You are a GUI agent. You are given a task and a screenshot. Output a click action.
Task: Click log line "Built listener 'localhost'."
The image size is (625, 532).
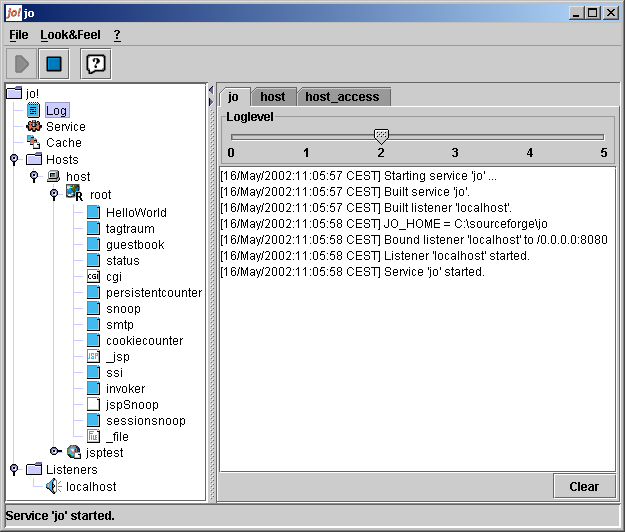click(366, 208)
